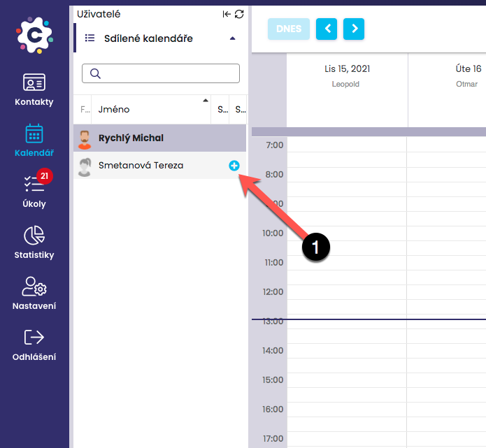Click the 12:00 time label
486x448 pixels.
click(x=273, y=292)
